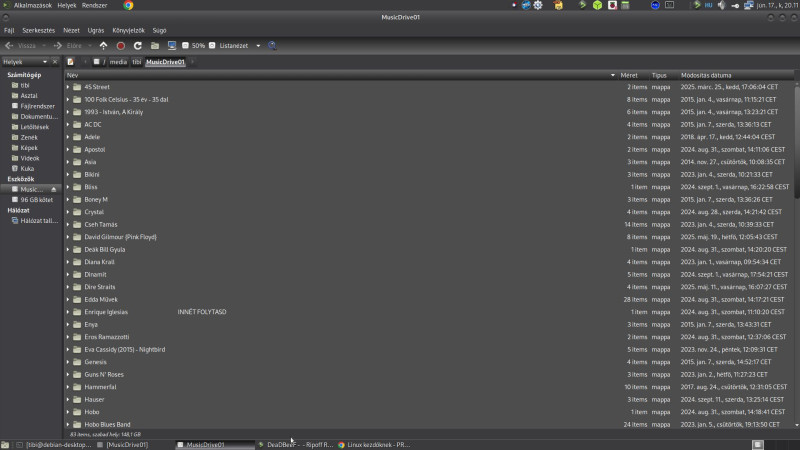Open the Előre history dropdown arrow
Image resolution: width=800 pixels, height=450 pixels.
coord(90,46)
